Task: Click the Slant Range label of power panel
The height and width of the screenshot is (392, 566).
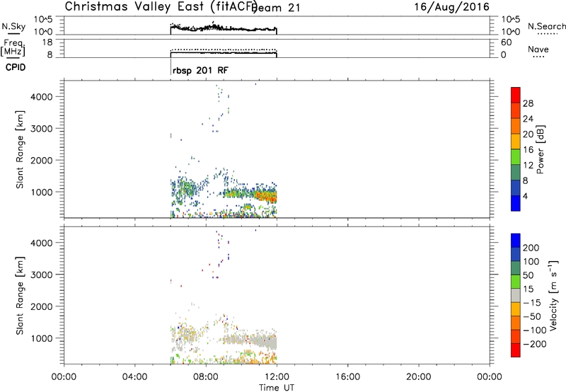Action: [x=20, y=149]
